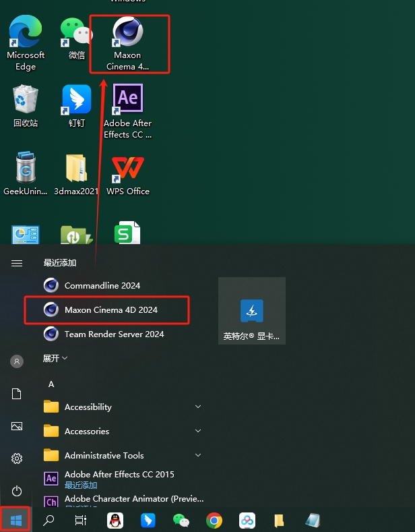Open the WeChat (微信) desktop shortcut
415x532 pixels.
tap(77, 38)
